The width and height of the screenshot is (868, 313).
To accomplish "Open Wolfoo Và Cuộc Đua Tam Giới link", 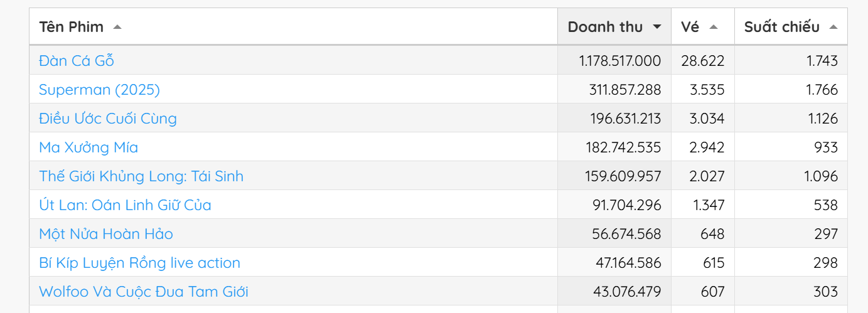I will [x=144, y=292].
